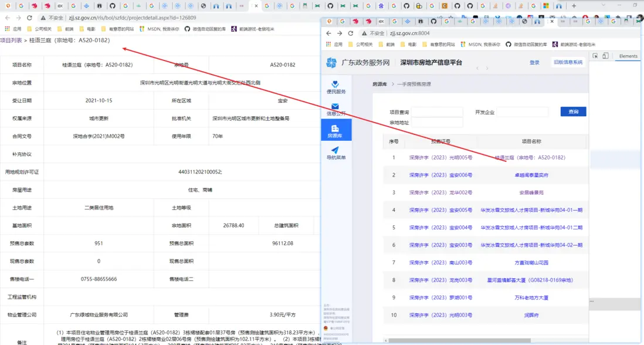Focus the 开发企业 input field
The height and width of the screenshot is (345, 644).
[x=523, y=112]
